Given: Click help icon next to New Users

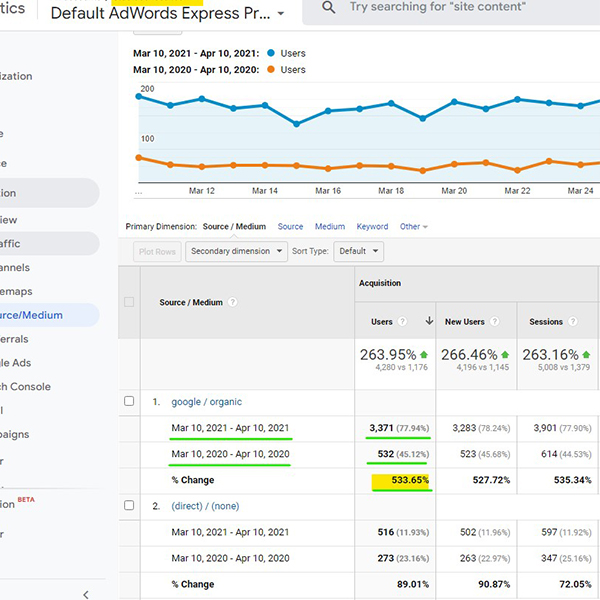Looking at the screenshot, I should [494, 321].
